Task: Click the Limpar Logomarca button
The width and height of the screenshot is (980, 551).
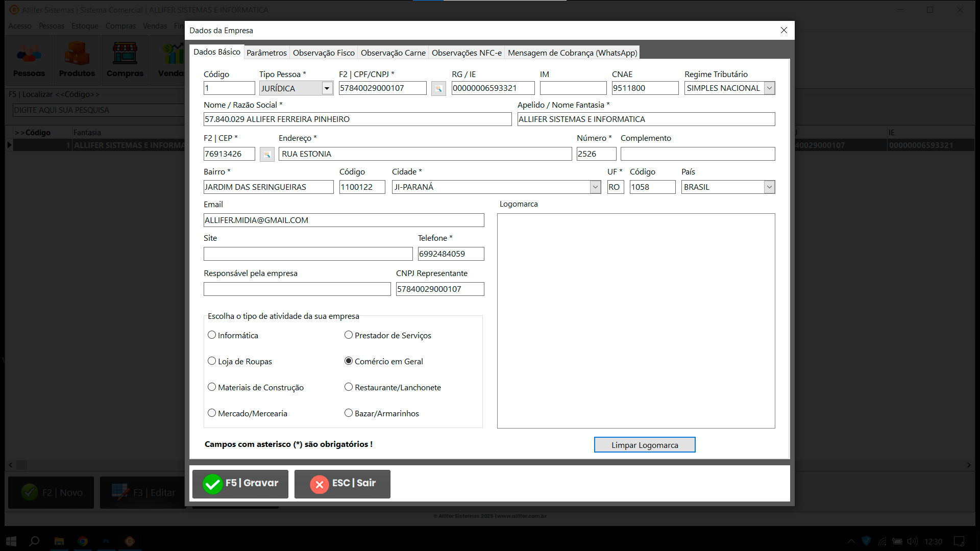Action: [644, 445]
